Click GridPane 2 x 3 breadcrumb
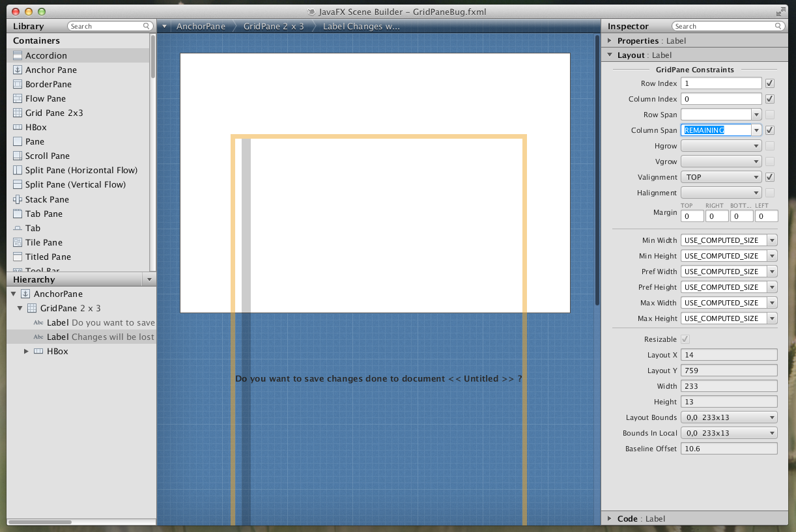 274,27
